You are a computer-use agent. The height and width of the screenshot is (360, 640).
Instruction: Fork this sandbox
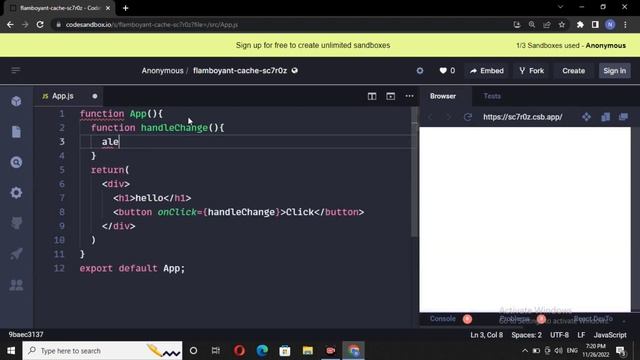tap(532, 71)
